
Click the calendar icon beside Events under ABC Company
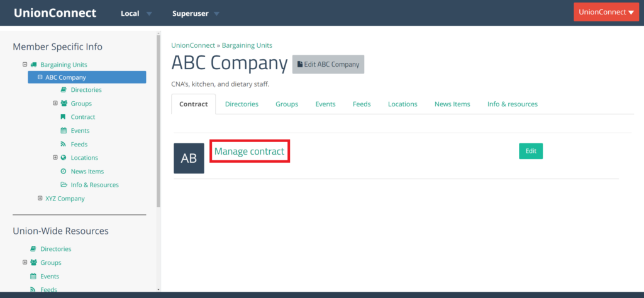pyautogui.click(x=64, y=131)
